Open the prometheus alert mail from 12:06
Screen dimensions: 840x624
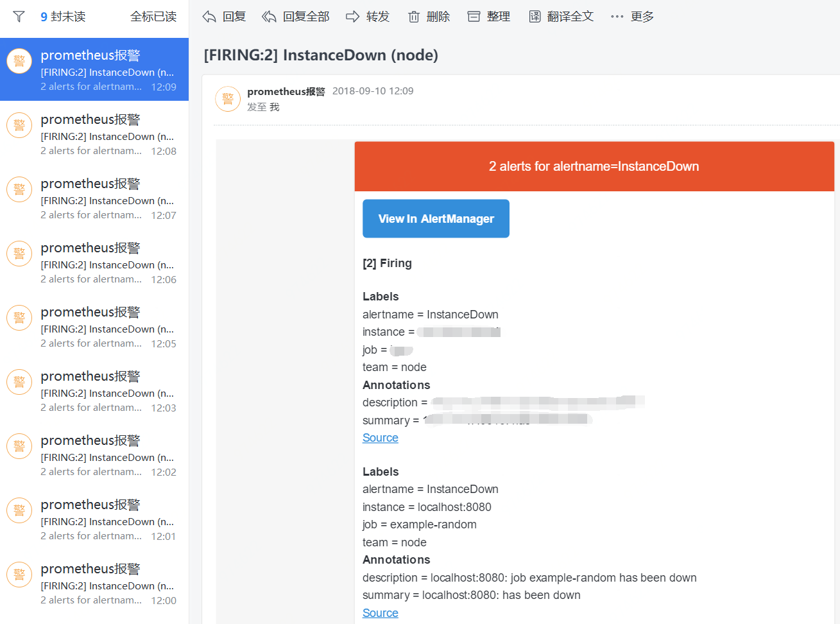[94, 262]
